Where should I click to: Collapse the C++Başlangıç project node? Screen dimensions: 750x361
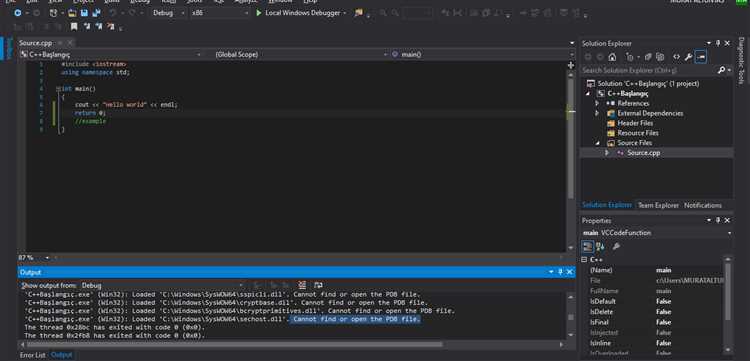pos(587,94)
